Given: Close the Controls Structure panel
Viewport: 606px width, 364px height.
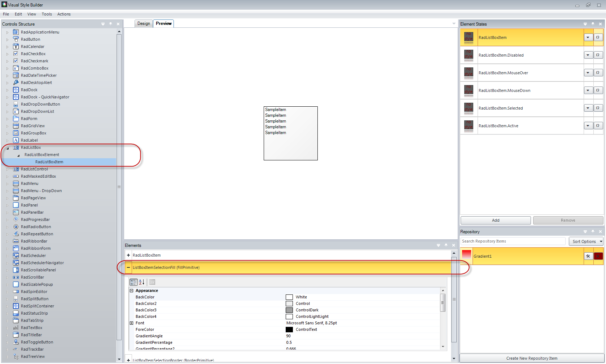Looking at the screenshot, I should 118,24.
